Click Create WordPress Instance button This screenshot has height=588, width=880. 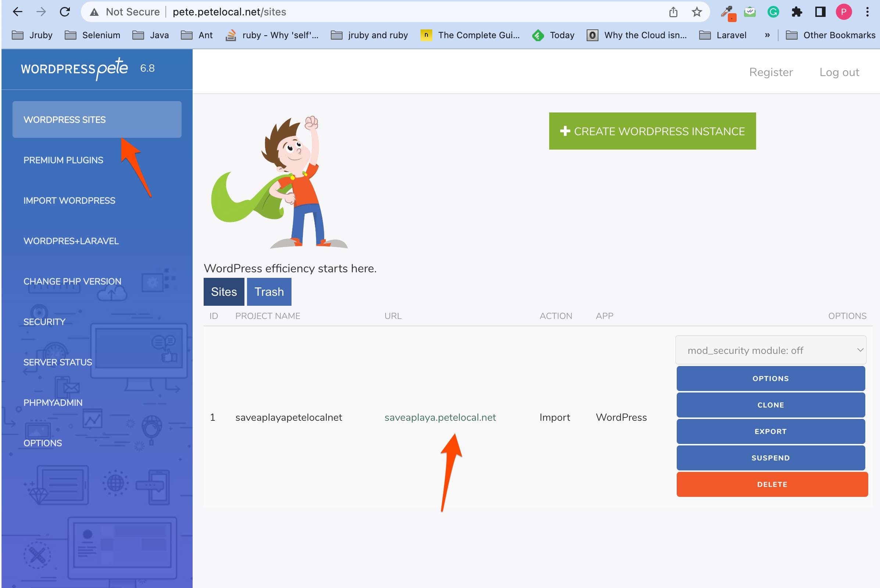pyautogui.click(x=652, y=131)
